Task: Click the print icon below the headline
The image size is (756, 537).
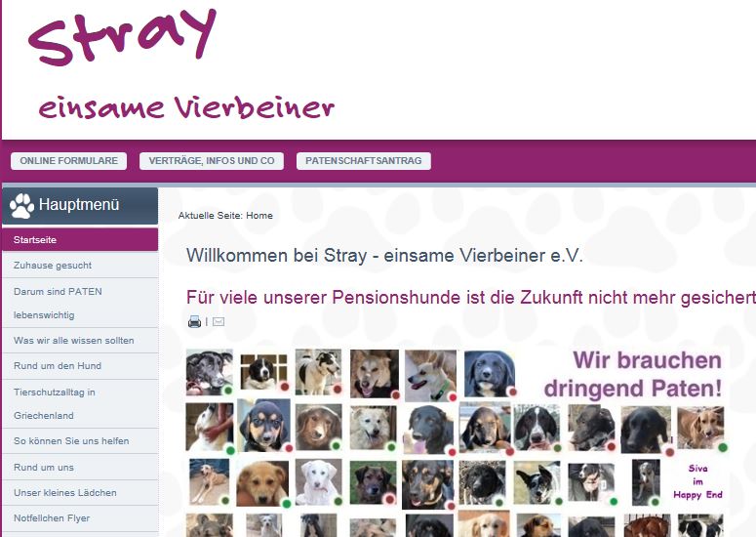Action: [x=194, y=321]
